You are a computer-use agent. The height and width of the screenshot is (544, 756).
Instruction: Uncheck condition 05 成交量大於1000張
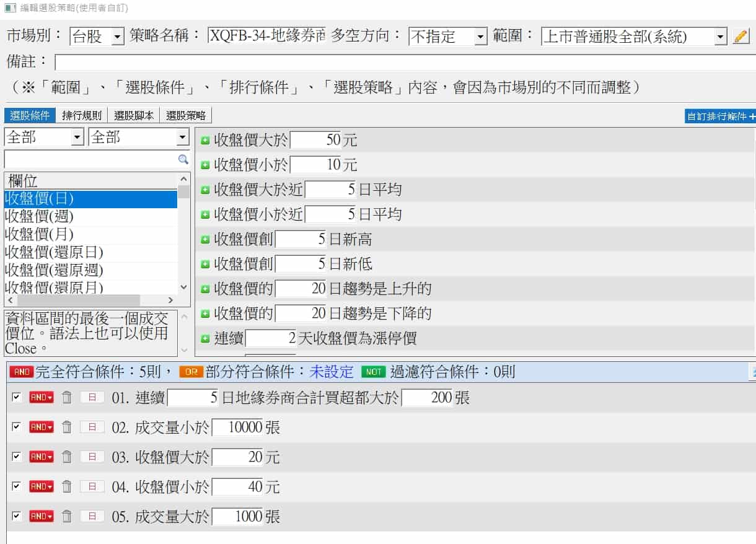tap(15, 515)
